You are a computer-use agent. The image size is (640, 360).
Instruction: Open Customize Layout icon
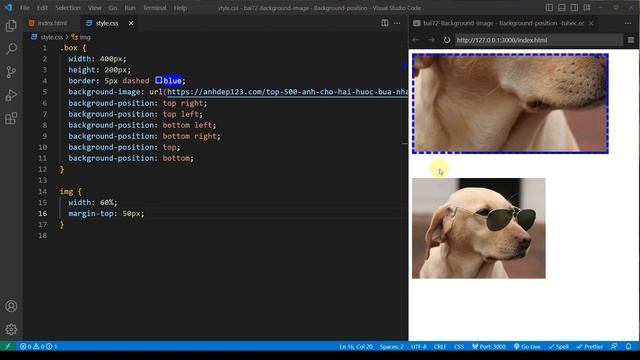587,8
